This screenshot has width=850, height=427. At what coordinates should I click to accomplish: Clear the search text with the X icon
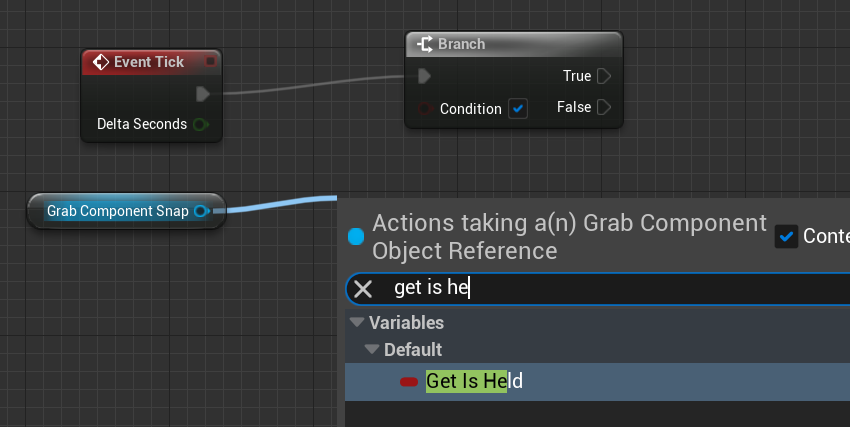click(364, 289)
